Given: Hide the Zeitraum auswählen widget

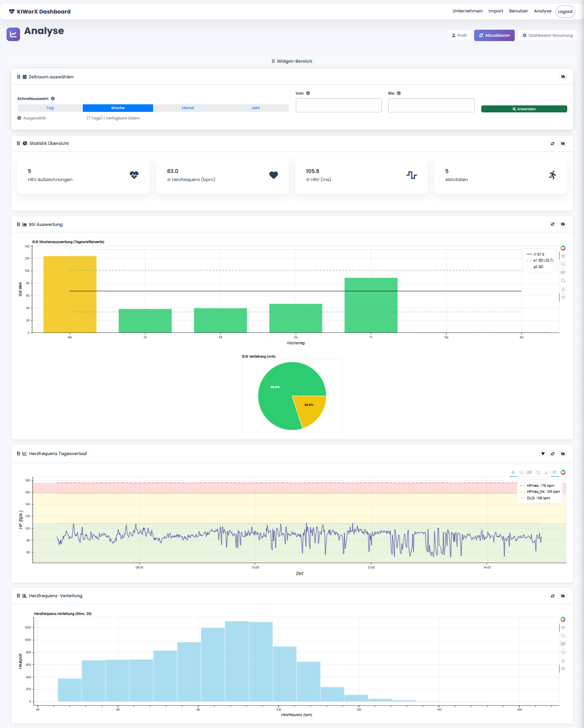Looking at the screenshot, I should coord(563,77).
